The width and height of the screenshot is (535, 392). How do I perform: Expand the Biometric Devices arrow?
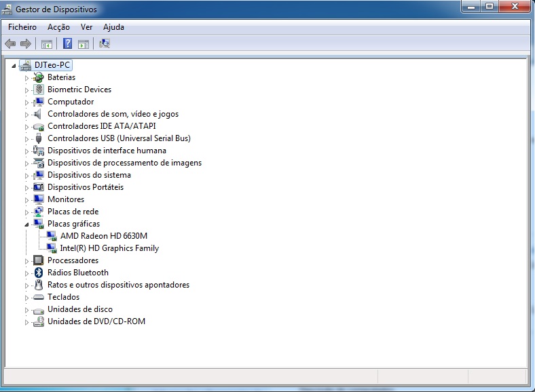(x=26, y=90)
